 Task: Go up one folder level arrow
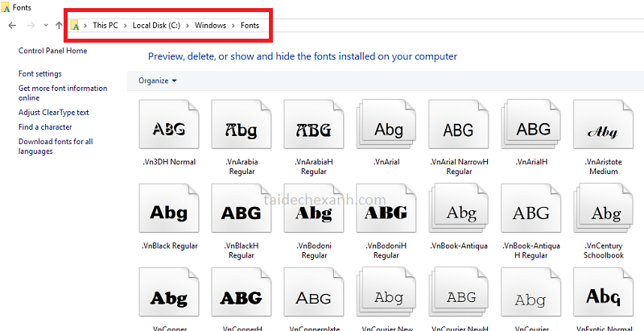pyautogui.click(x=59, y=26)
